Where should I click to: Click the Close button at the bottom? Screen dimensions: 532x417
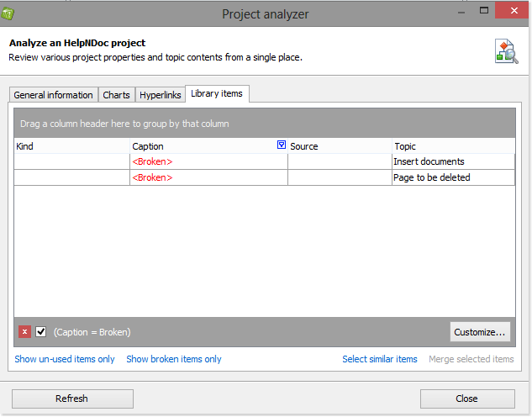click(467, 399)
